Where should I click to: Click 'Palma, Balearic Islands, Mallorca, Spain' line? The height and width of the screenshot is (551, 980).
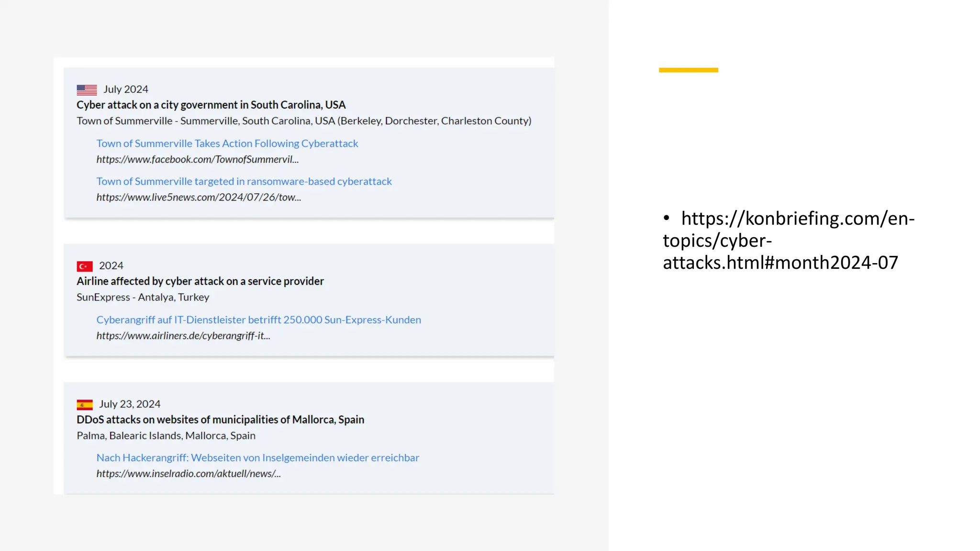[x=166, y=436]
